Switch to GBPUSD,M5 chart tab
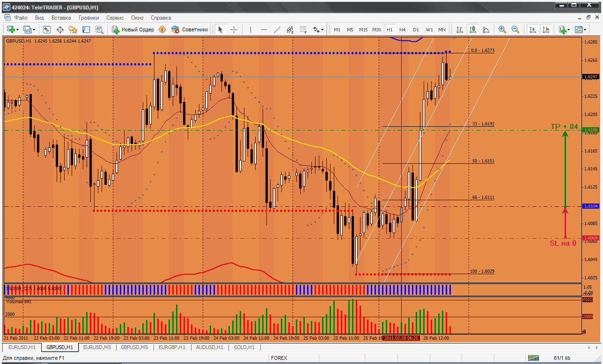The width and height of the screenshot is (603, 364). point(134,347)
